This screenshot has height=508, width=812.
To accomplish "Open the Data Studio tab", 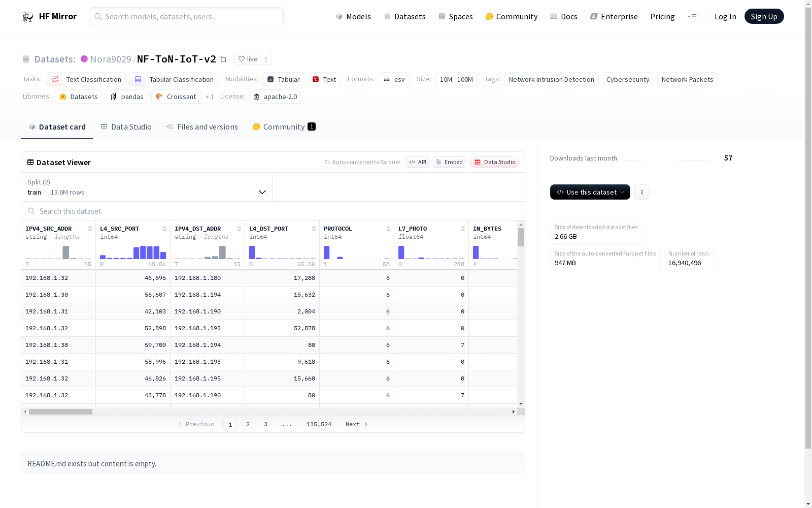I will tap(126, 127).
